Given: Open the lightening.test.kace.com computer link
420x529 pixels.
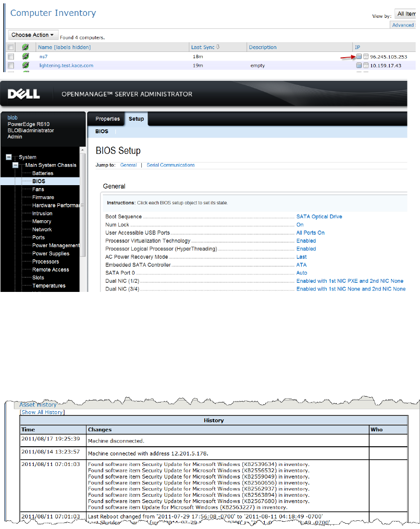Looking at the screenshot, I should click(x=66, y=65).
